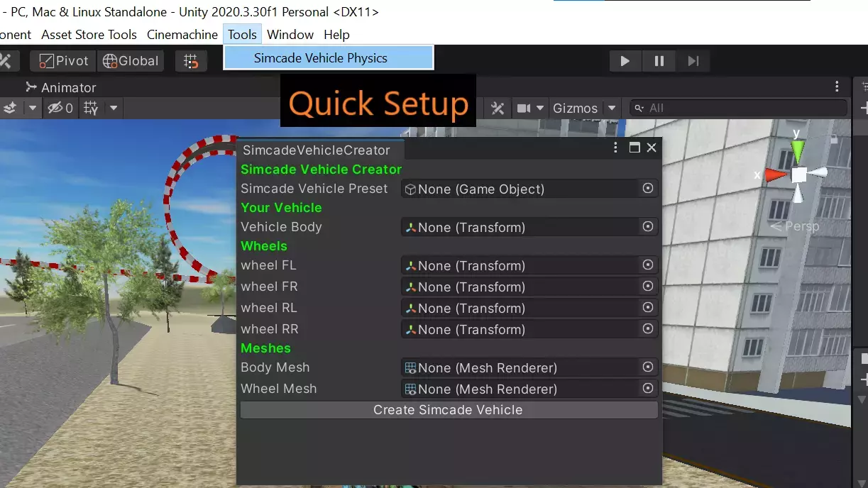This screenshot has height=488, width=868.
Task: Open the Gizmos dropdown arrow
Action: pos(612,108)
